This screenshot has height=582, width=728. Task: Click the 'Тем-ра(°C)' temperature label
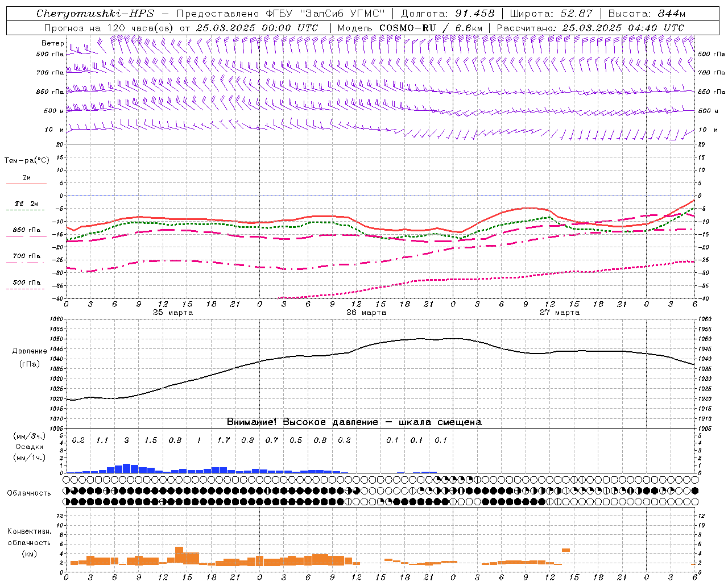coord(27,161)
